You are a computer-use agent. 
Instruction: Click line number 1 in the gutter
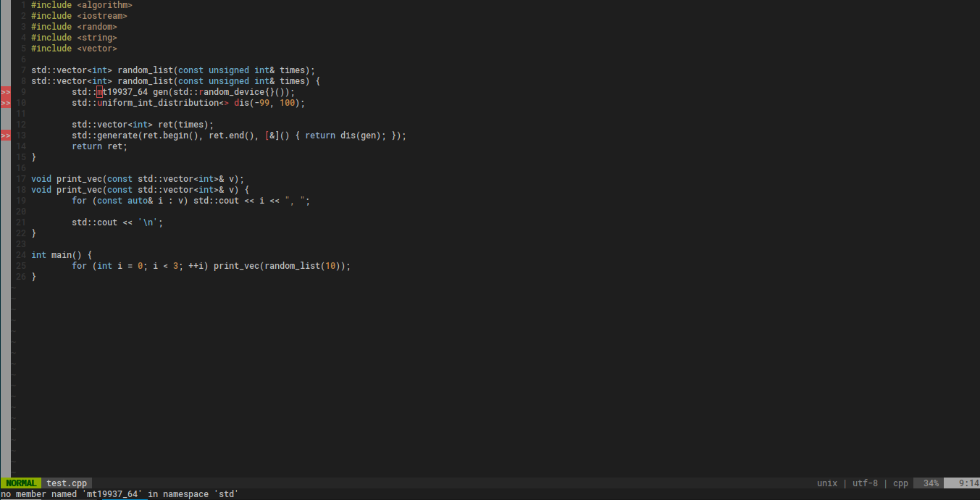point(23,5)
